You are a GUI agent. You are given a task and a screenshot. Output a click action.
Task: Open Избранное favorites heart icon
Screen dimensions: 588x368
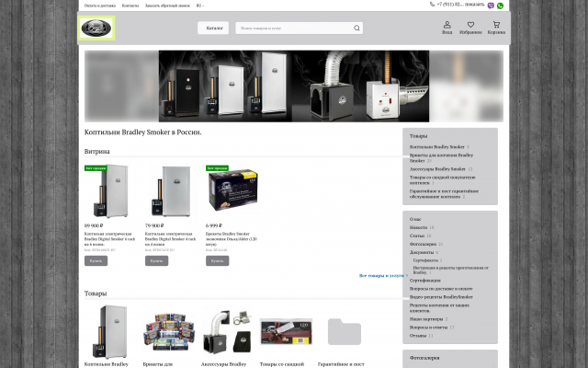pyautogui.click(x=470, y=28)
